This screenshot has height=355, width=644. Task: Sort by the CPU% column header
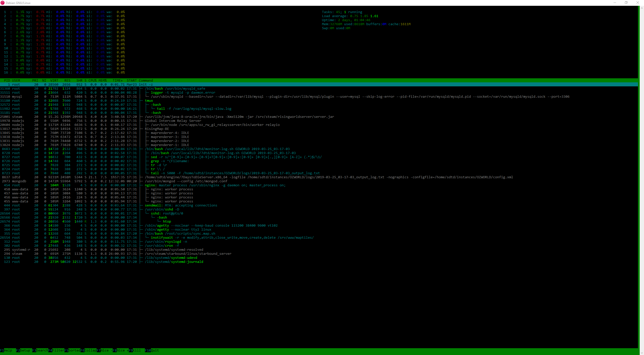[92, 81]
